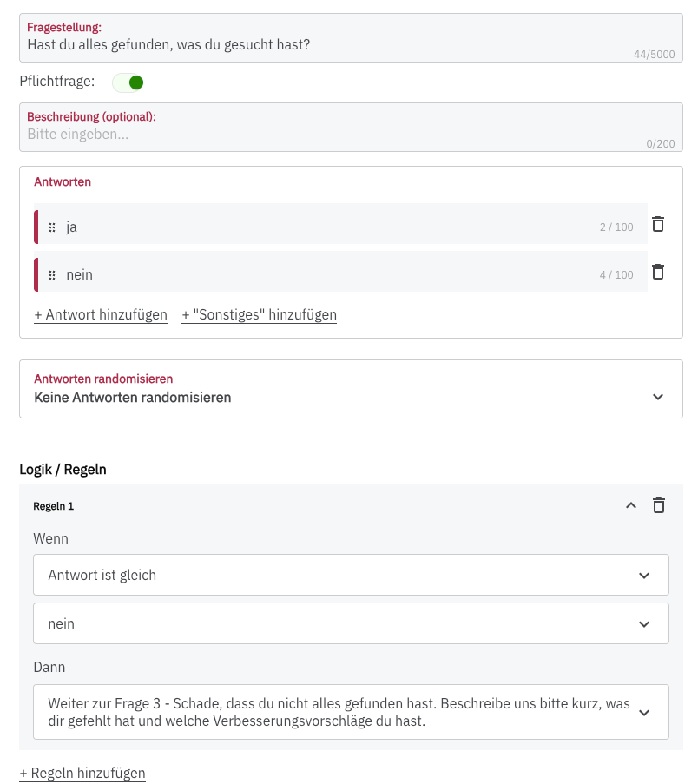
Task: Click the Regeln 1 header label
Action: point(54,506)
